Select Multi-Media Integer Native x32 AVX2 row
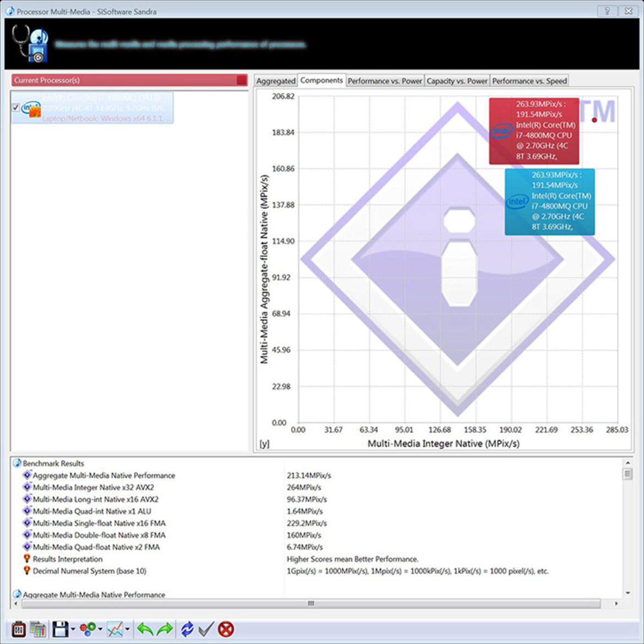 point(93,487)
